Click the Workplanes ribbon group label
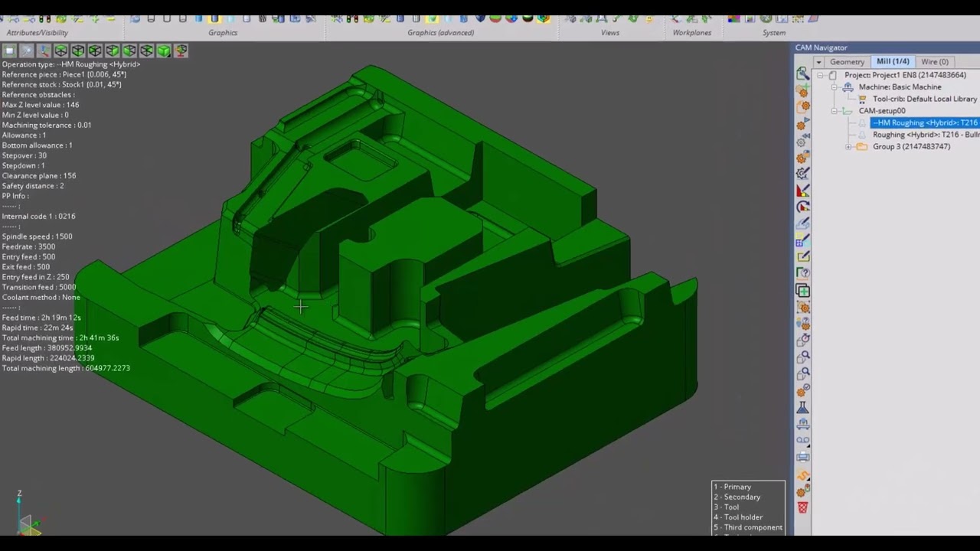 coord(692,33)
